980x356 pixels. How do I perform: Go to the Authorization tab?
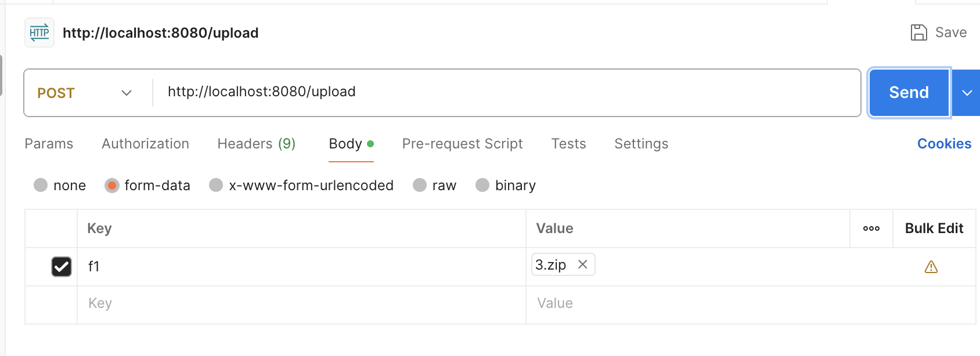tap(145, 144)
